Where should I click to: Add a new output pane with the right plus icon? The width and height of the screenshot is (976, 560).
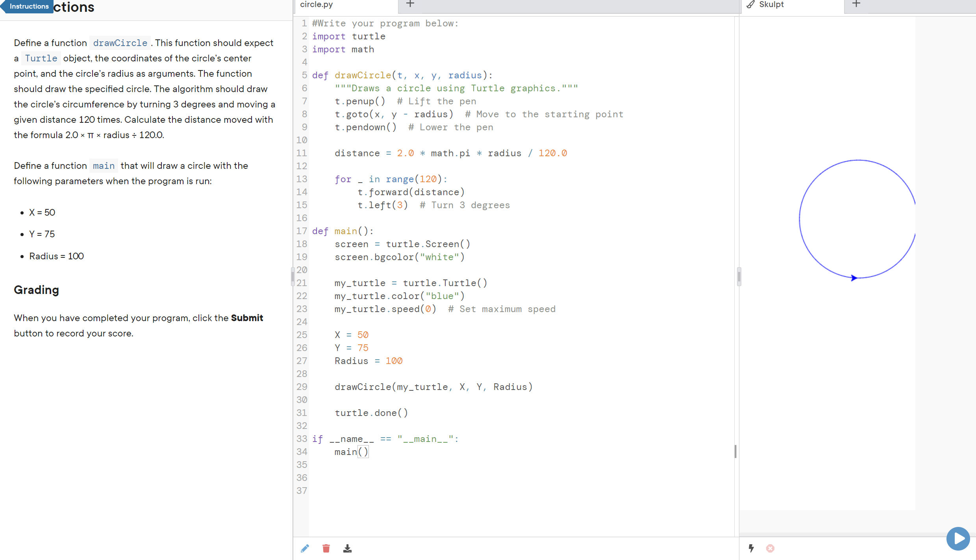856,4
